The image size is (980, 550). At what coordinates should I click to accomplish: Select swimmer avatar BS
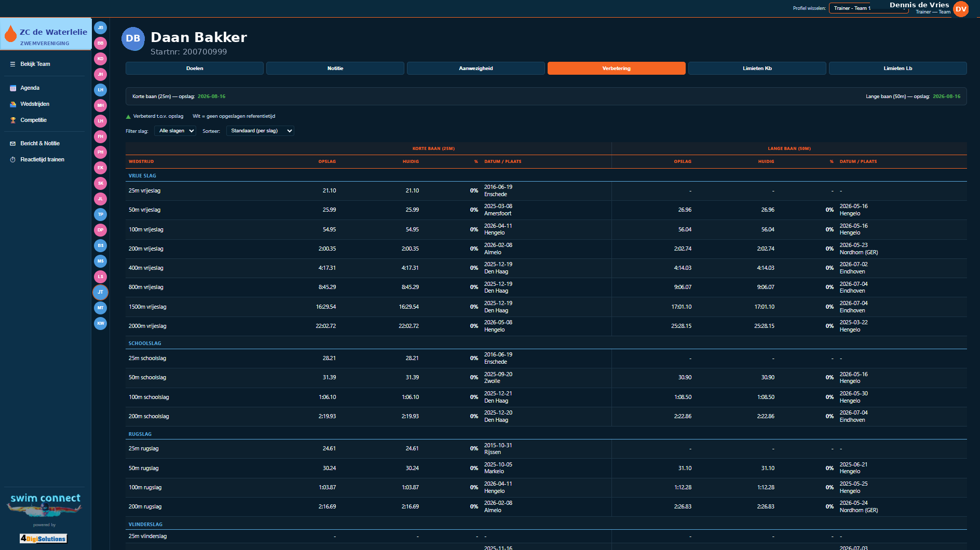101,245
